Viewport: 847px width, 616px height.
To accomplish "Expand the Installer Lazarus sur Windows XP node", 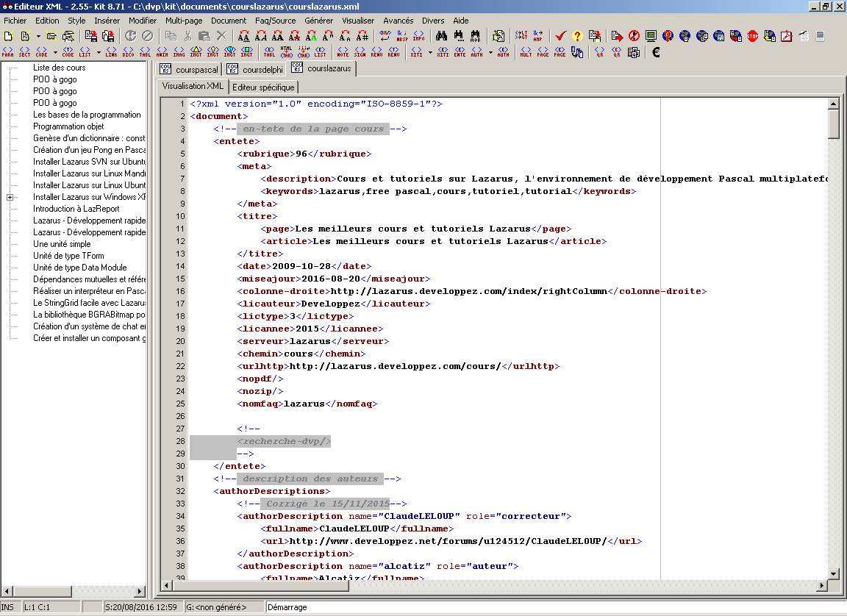I will [x=10, y=197].
